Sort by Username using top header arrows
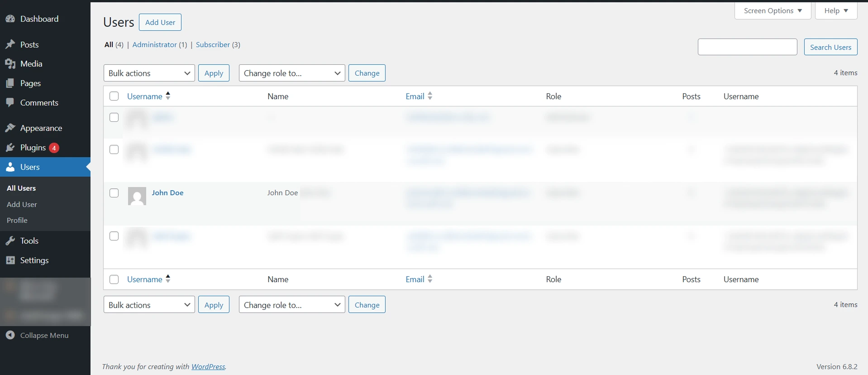Viewport: 868px width, 375px height. 168,96
